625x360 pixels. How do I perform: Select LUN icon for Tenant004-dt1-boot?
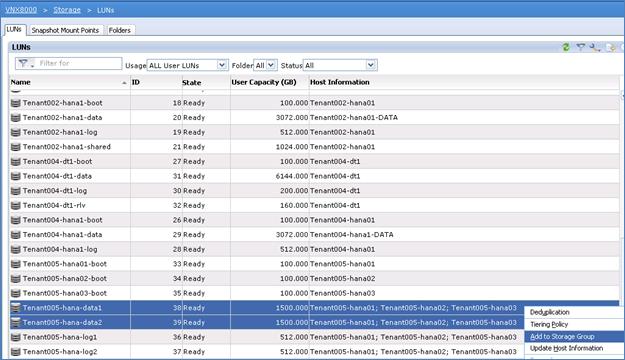tap(16, 161)
